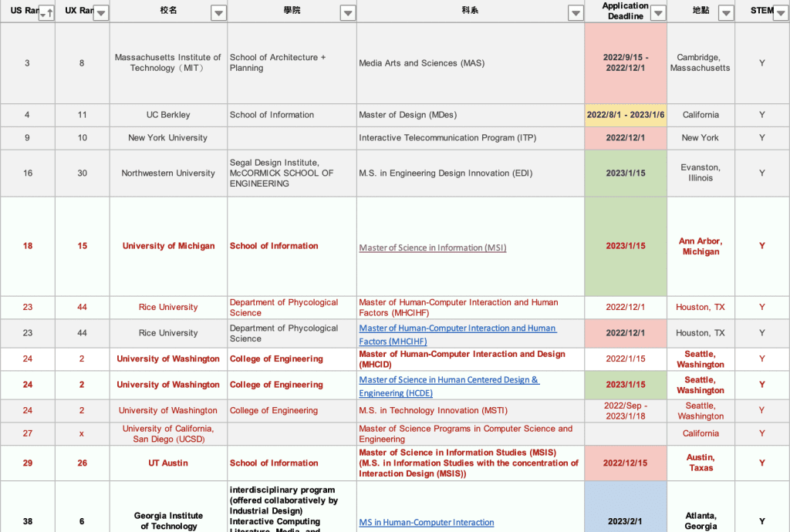The width and height of the screenshot is (790, 532).
Task: Select the UX rank 30 cell
Action: click(x=82, y=173)
